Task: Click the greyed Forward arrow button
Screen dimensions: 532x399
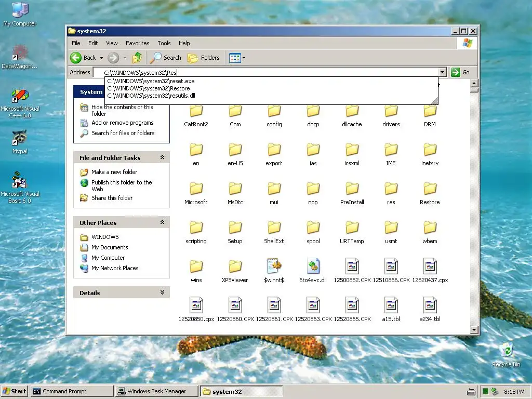Action: 113,58
